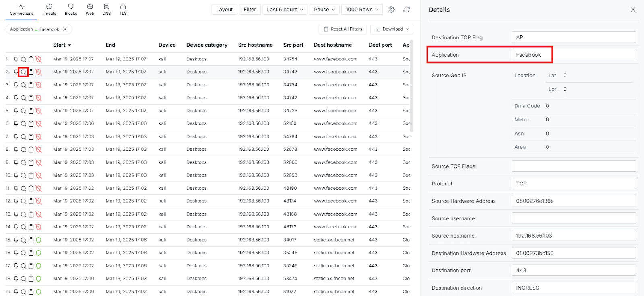Pin connection row 3
Screen dimensions: 644x296
(x=16, y=85)
